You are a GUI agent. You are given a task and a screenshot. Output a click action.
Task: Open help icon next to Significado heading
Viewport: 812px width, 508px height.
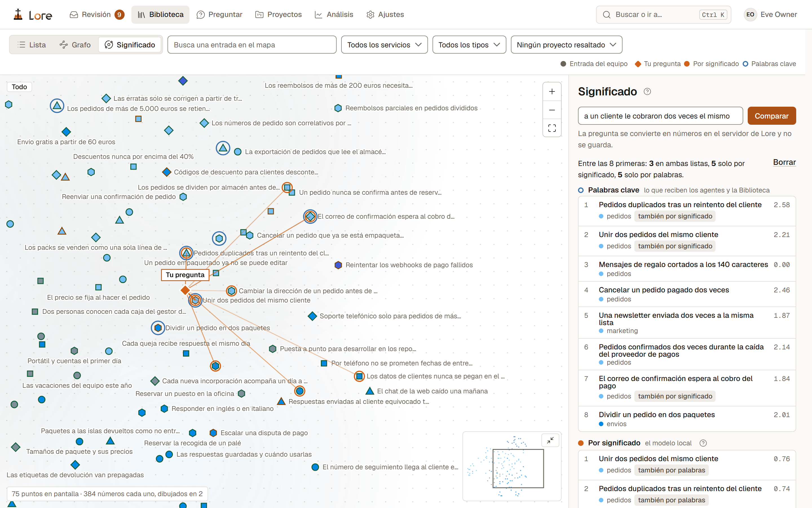tap(647, 91)
